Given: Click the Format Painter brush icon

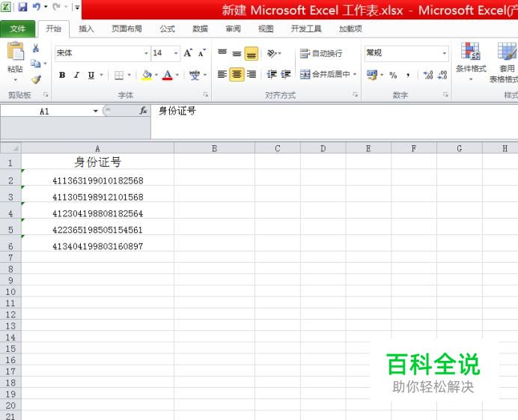Looking at the screenshot, I should (x=36, y=79).
